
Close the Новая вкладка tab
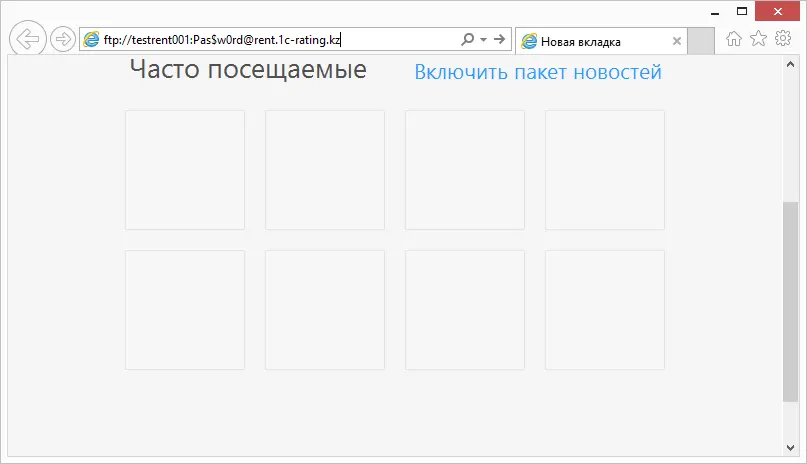pyautogui.click(x=677, y=41)
